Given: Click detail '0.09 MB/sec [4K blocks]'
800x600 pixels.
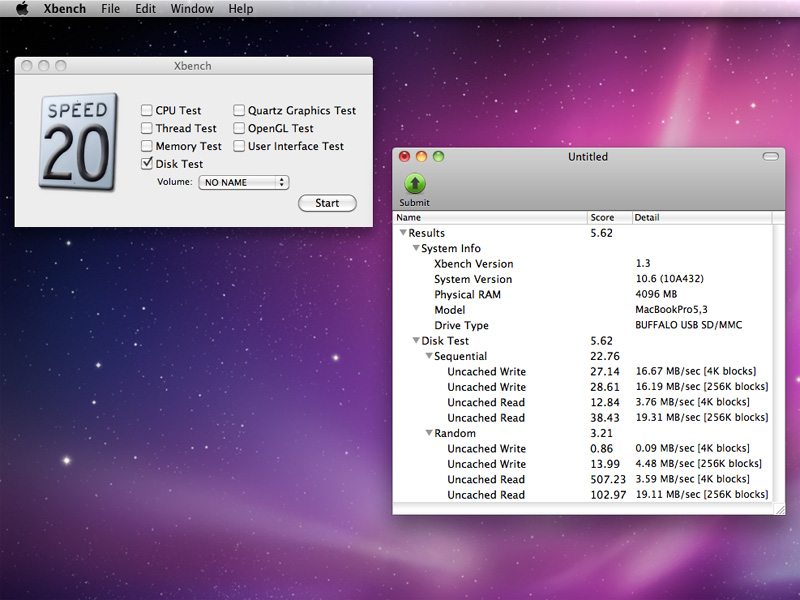Looking at the screenshot, I should (692, 448).
